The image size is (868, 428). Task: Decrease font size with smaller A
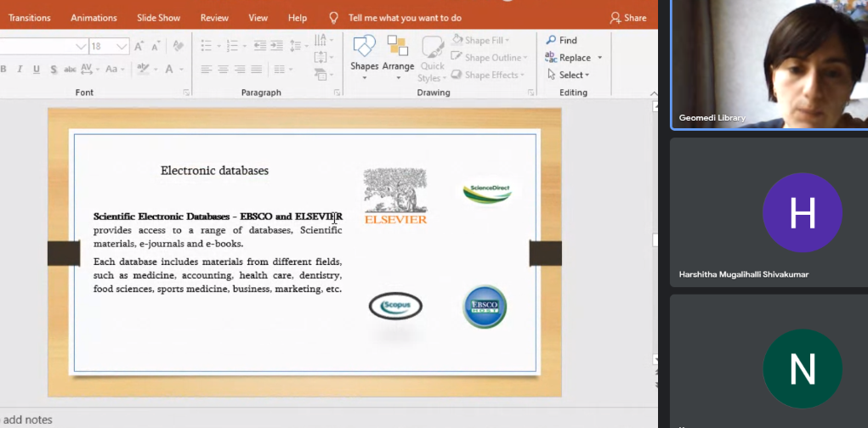(156, 46)
